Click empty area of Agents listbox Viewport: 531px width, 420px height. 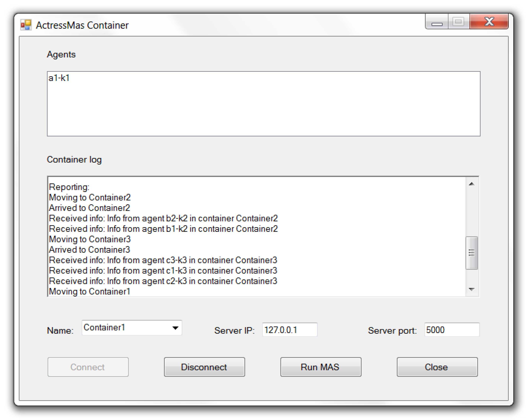[263, 111]
